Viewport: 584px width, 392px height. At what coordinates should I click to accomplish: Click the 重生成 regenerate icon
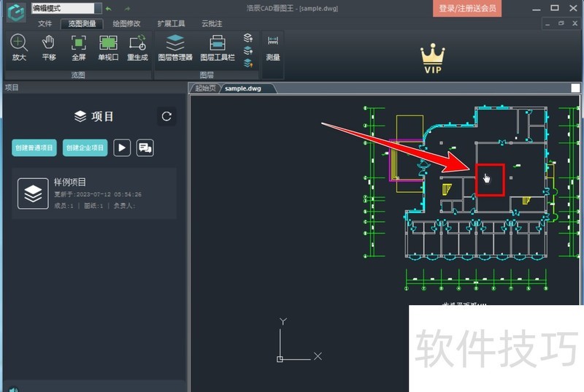click(137, 47)
